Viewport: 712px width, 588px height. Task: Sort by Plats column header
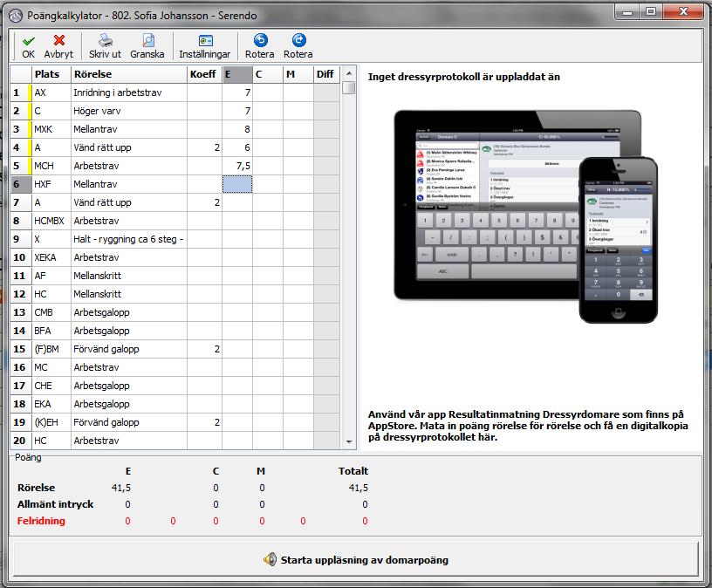51,74
